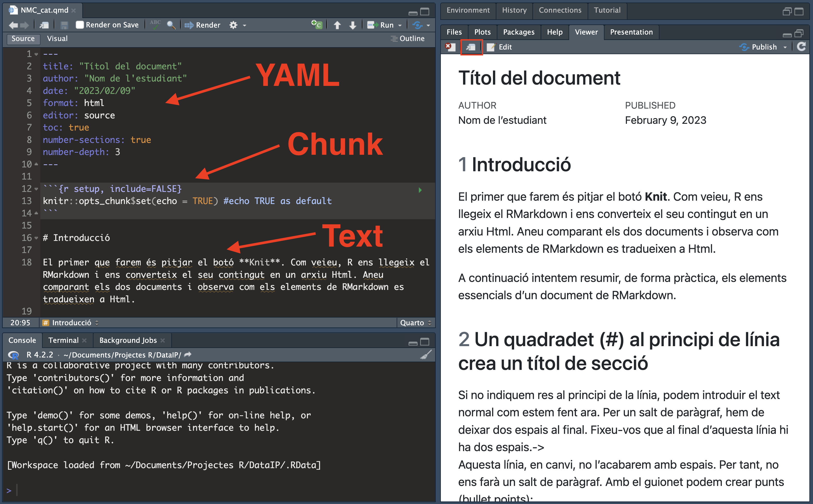Refresh the Viewer pane

(x=801, y=47)
